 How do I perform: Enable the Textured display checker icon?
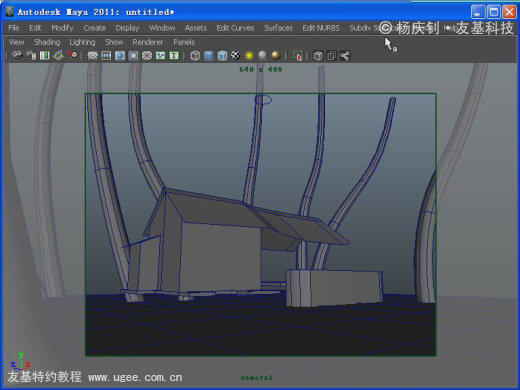[235, 55]
